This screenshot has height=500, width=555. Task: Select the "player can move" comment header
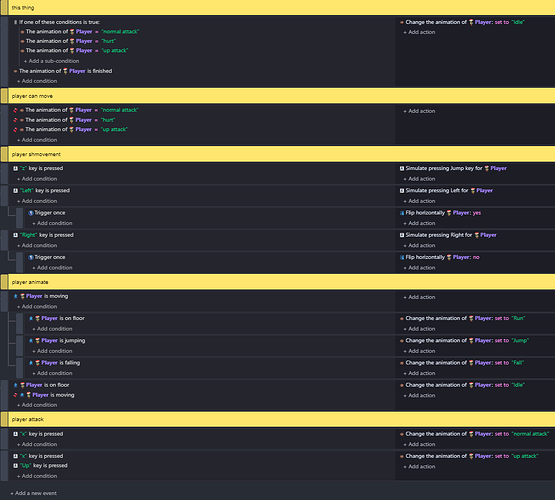click(281, 96)
